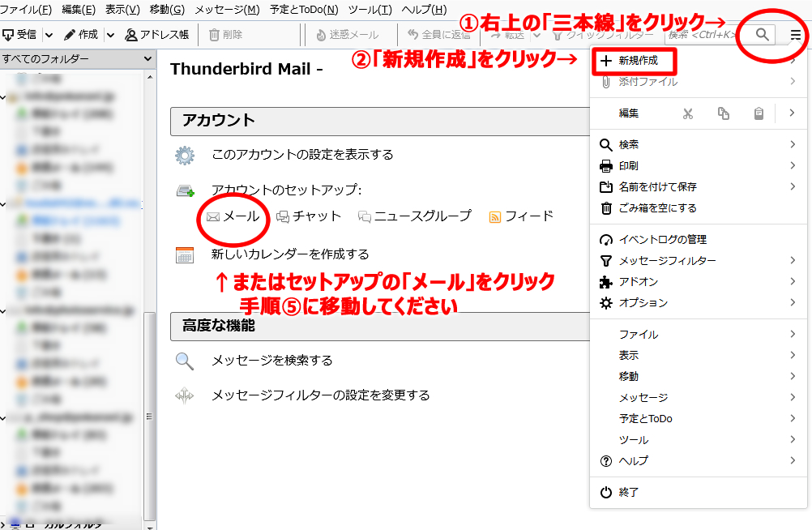Click メッセージフィルターの設定を変更する link
This screenshot has width=812, height=530.
[321, 395]
